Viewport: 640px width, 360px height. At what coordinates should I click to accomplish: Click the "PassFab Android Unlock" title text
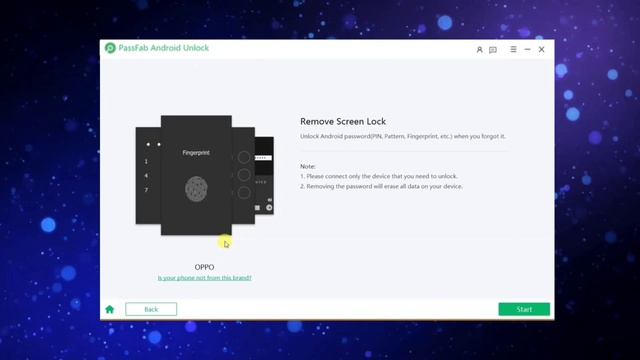[x=163, y=48]
